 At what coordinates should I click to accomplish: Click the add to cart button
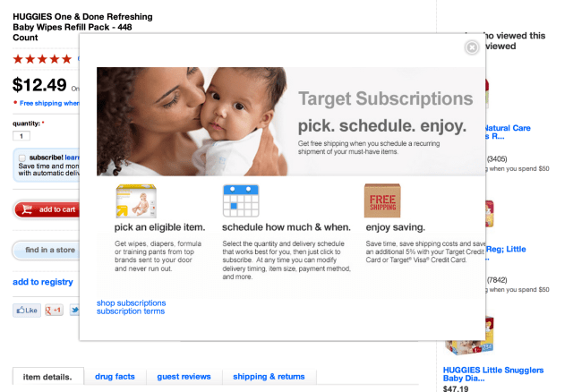click(x=47, y=209)
